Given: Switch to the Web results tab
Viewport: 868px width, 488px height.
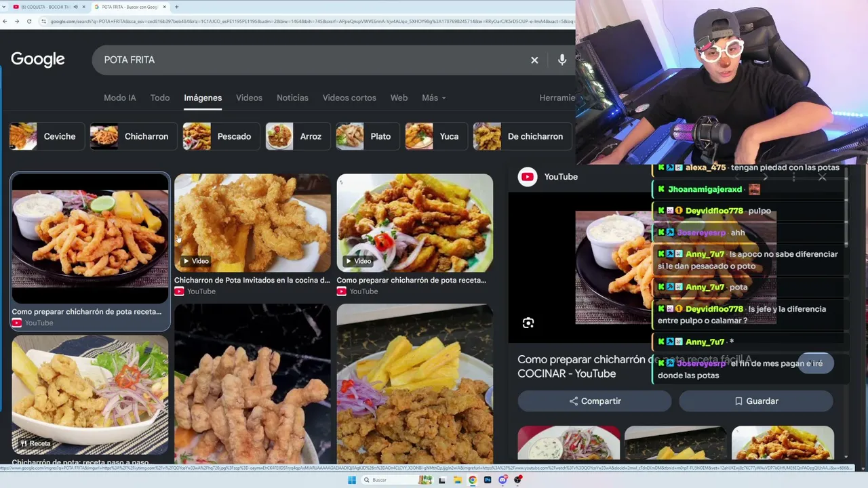Looking at the screenshot, I should (x=399, y=98).
